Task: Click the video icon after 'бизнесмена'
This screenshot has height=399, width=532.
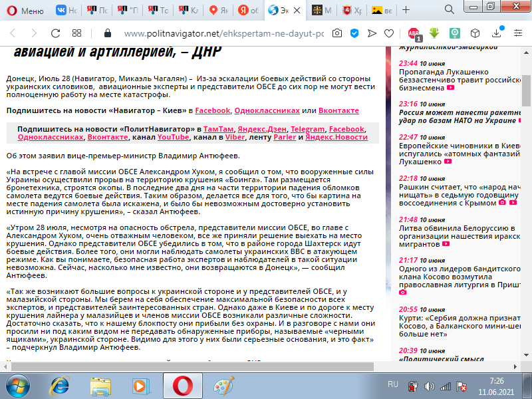Action: pos(450,88)
